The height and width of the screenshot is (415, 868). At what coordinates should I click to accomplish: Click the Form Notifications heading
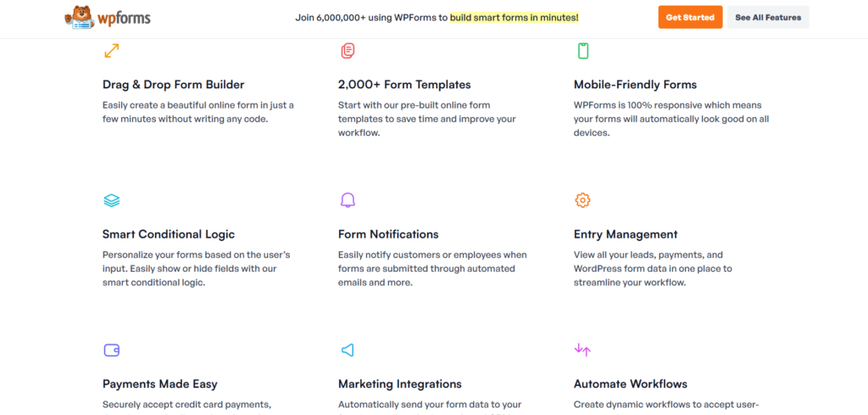tap(388, 234)
